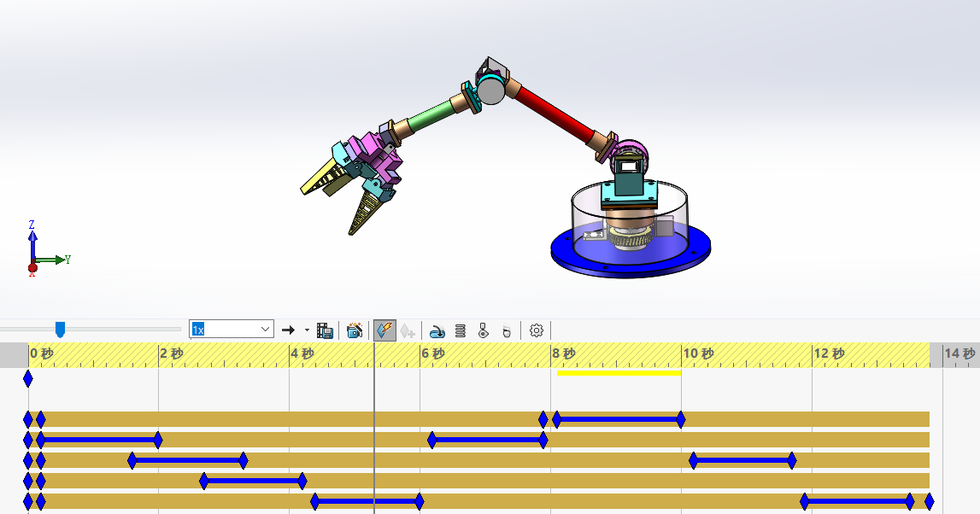Click the Playback Mode Normal arrow
Viewport: 980px width, 514px height.
click(288, 330)
